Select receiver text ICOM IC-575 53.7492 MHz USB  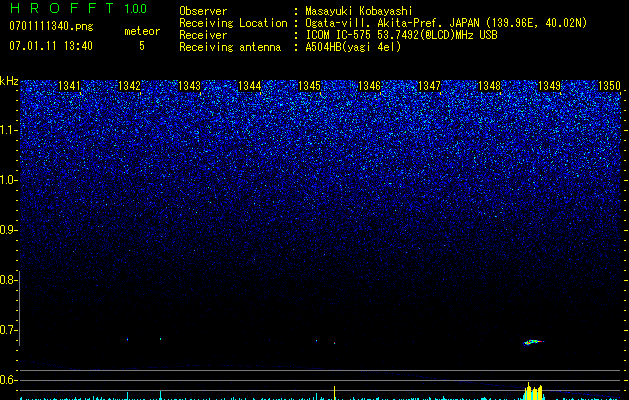click(401, 35)
